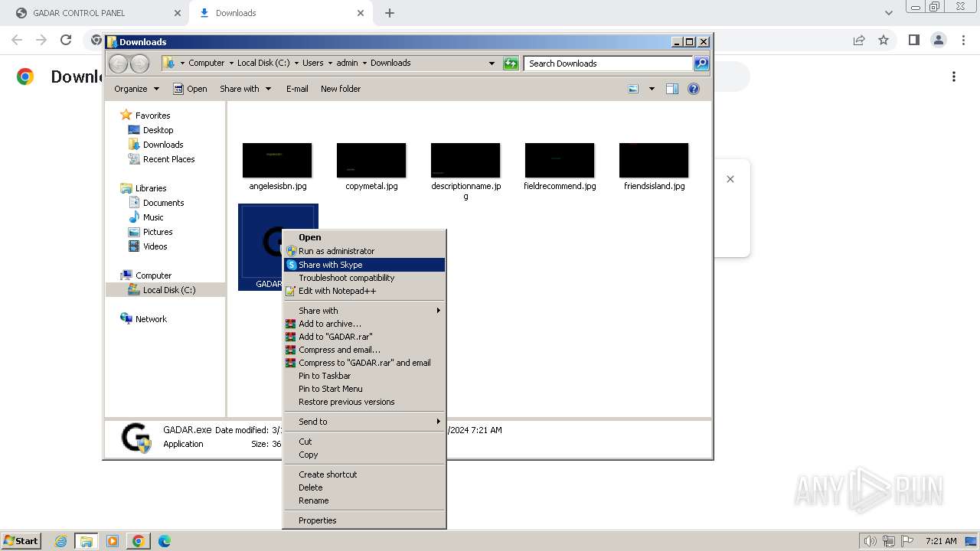Viewport: 980px width, 551px height.
Task: Open Internet Explorer from the taskbar
Action: 60,541
